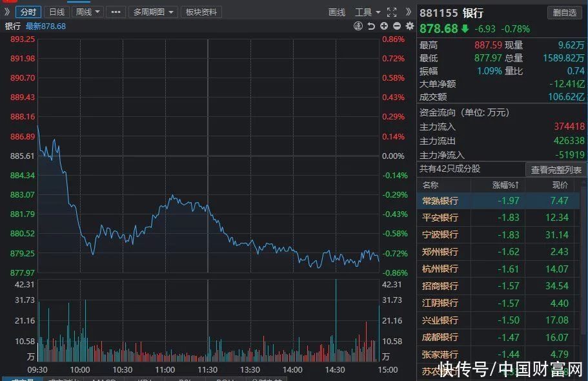Click 现量 value 9.62万
588x381 pixels.
(571, 45)
